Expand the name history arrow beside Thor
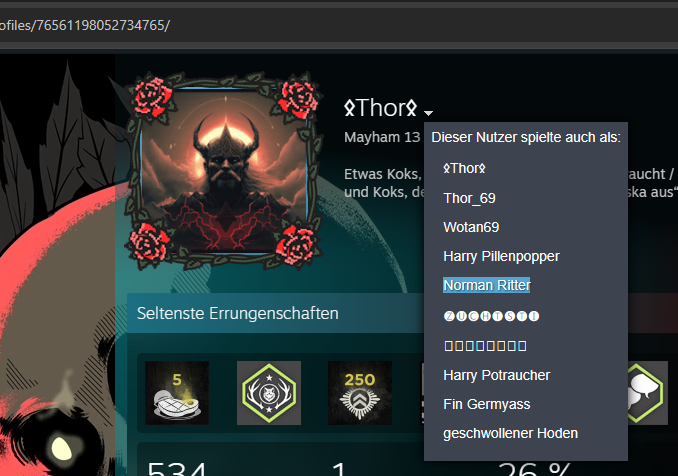678x476 pixels. pos(428,113)
